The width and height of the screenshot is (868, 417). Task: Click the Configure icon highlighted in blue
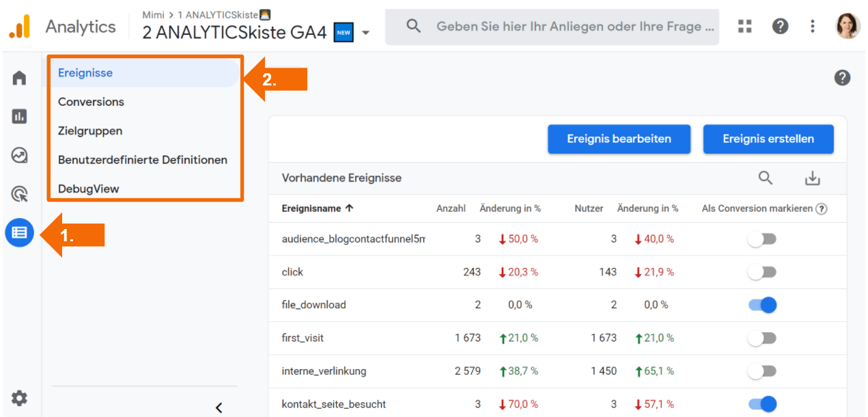(x=19, y=232)
